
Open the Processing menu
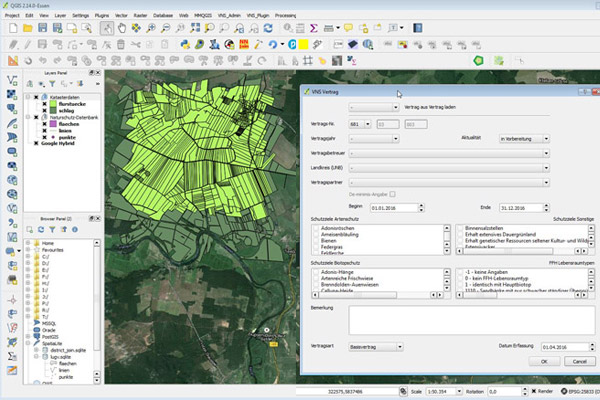click(x=285, y=15)
